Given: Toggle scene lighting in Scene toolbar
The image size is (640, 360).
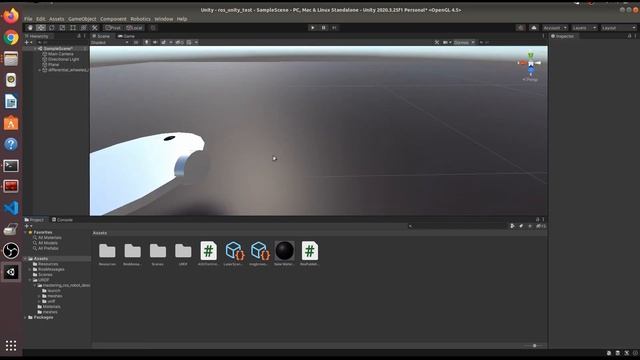Looking at the screenshot, I should coord(147,42).
